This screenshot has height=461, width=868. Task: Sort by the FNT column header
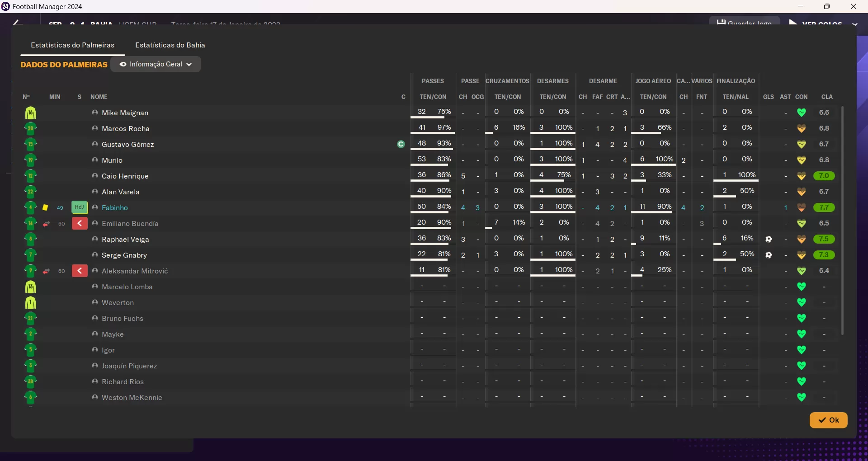702,97
